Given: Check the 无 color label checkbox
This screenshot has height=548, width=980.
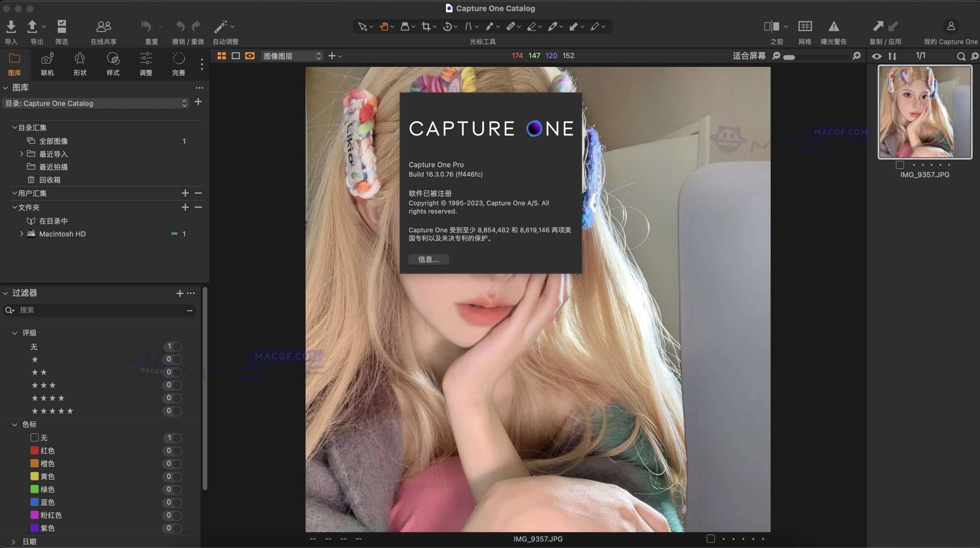Looking at the screenshot, I should [34, 438].
